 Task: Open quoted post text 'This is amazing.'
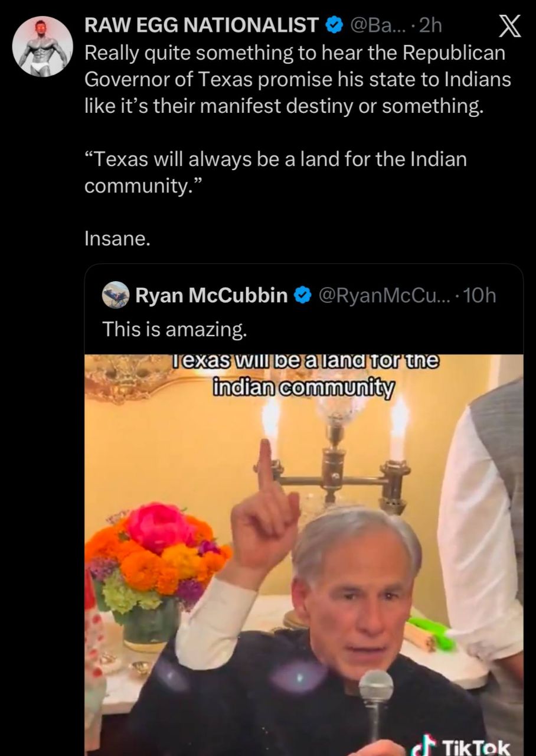175,329
